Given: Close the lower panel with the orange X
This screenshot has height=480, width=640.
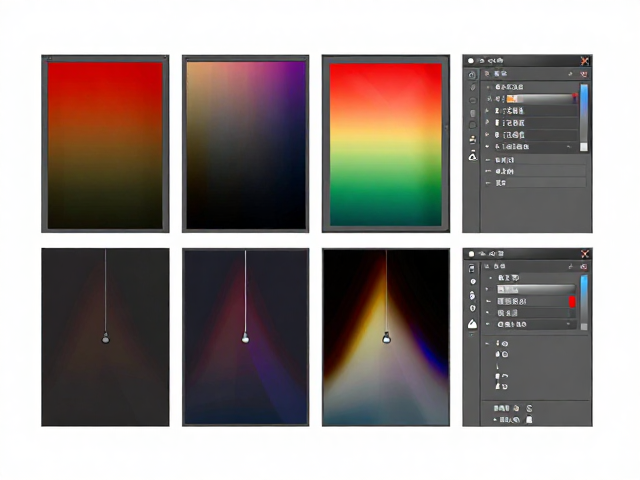Looking at the screenshot, I should pos(584,254).
